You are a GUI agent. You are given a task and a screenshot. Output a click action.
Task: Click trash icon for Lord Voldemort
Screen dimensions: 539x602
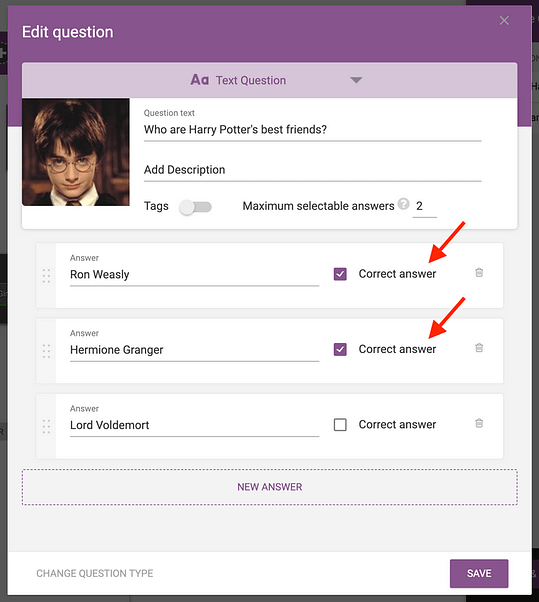click(x=479, y=423)
